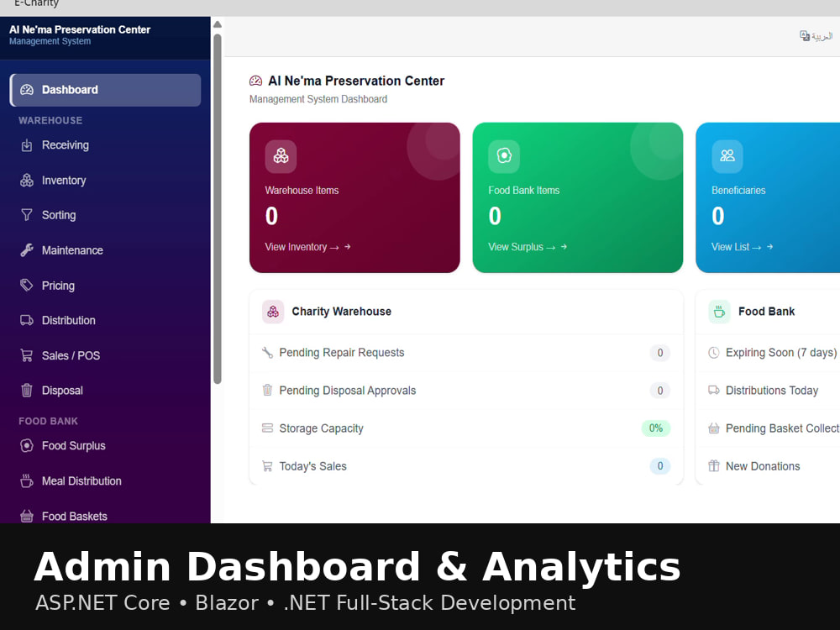Viewport: 840px width, 630px height.
Task: Click the wrench icon beside Pending Repair Requests
Action: [x=267, y=353]
